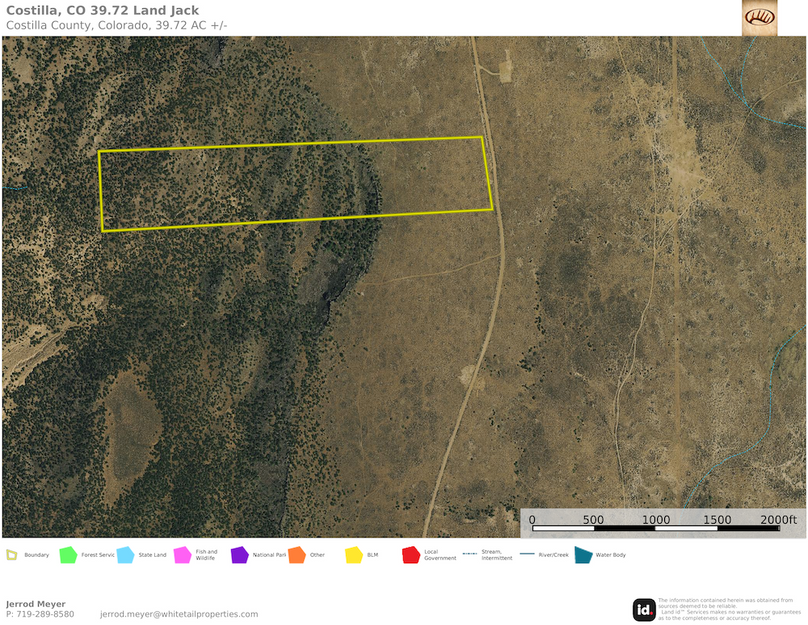This screenshot has height=625, width=808.
Task: Select the purple National Park legend symbol
Action: [240, 552]
